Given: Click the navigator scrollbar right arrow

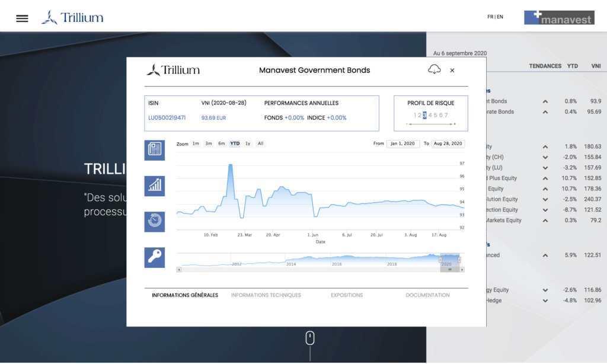Looking at the screenshot, I should coord(462,270).
